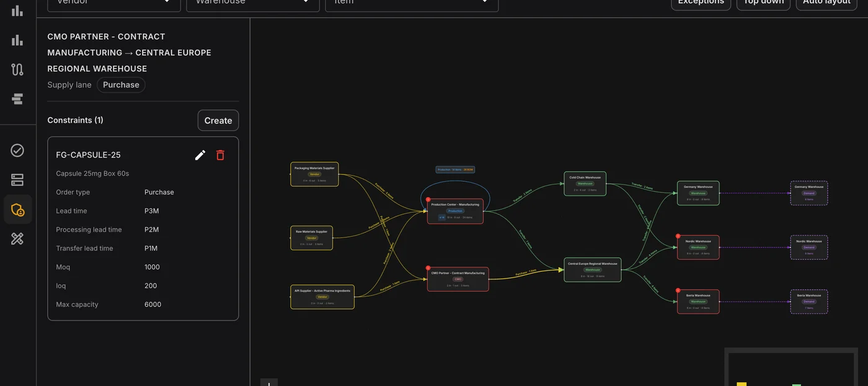Click the Constraints (1) heading
The image size is (868, 386).
(76, 120)
